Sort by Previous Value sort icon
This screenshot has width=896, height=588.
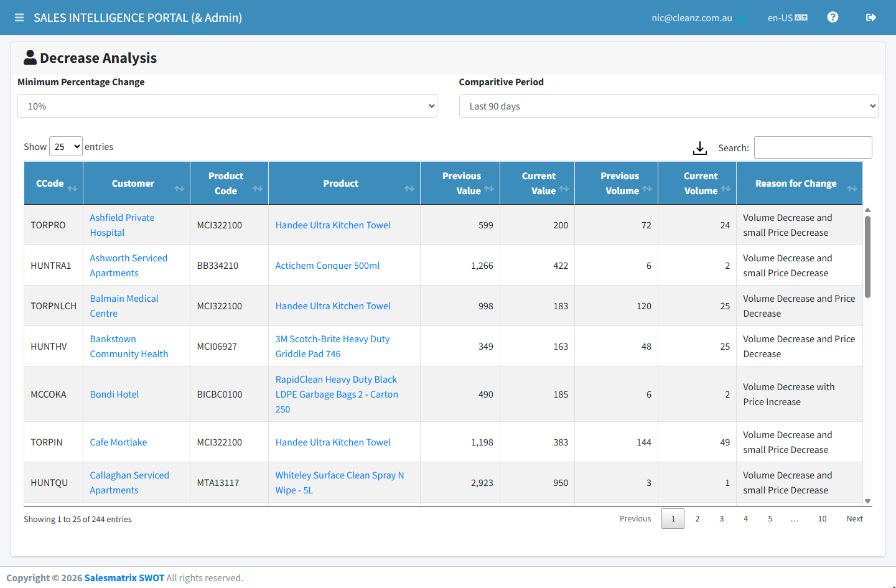tap(489, 189)
